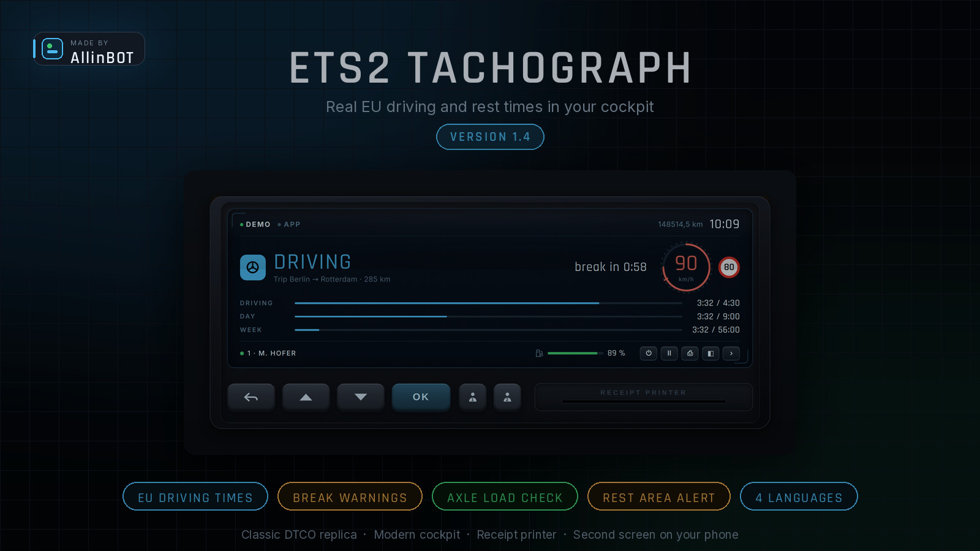Viewport: 980px width, 551px height.
Task: Switch to the DEMO mode tab
Action: point(255,225)
